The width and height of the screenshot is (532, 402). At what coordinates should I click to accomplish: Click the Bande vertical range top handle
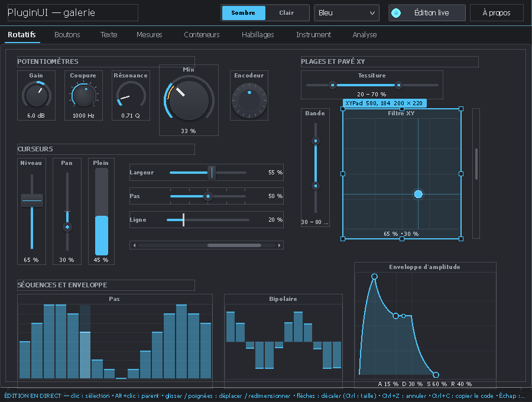[316, 141]
